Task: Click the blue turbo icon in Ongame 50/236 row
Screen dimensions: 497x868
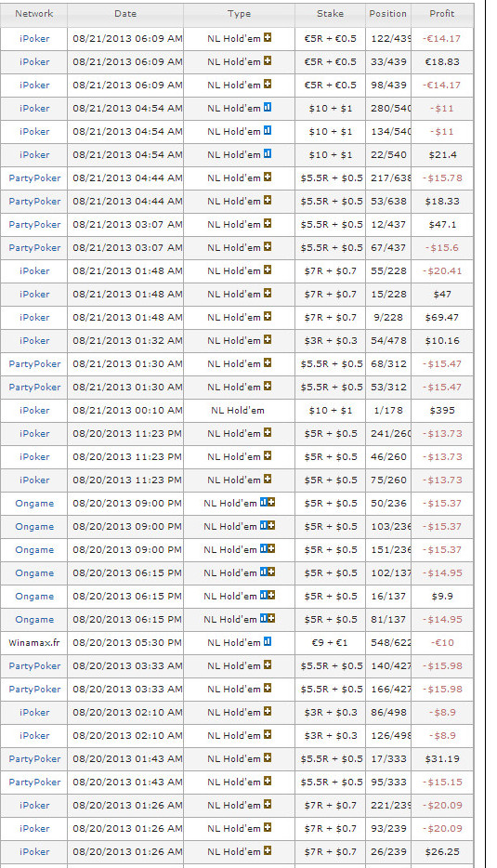Action: pyautogui.click(x=264, y=503)
